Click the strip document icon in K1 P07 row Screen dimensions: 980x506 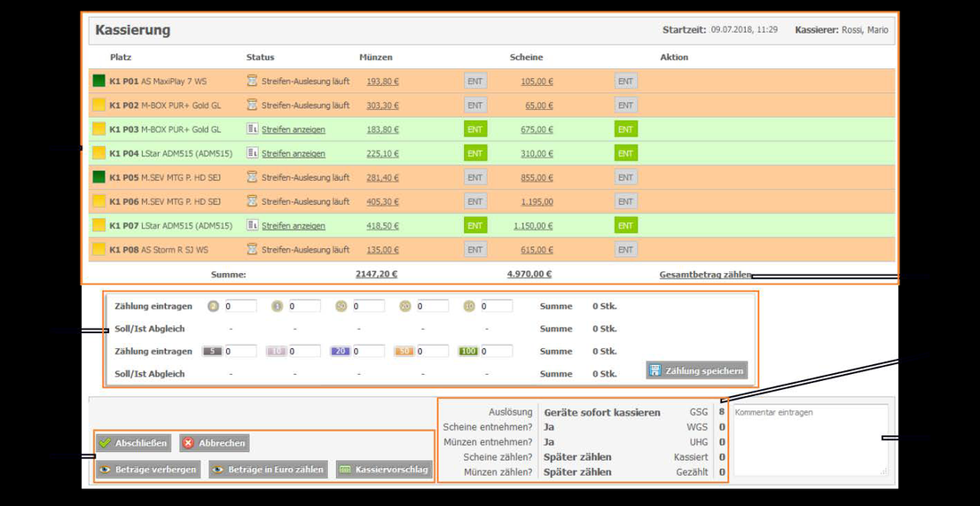click(253, 225)
